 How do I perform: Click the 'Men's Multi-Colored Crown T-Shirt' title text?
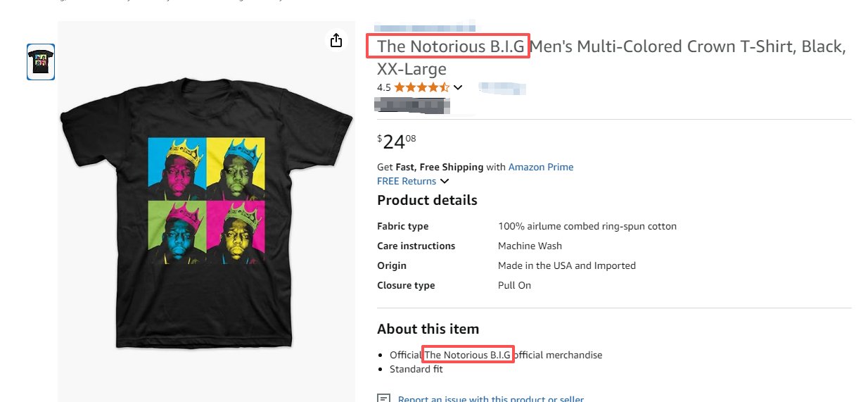click(686, 46)
